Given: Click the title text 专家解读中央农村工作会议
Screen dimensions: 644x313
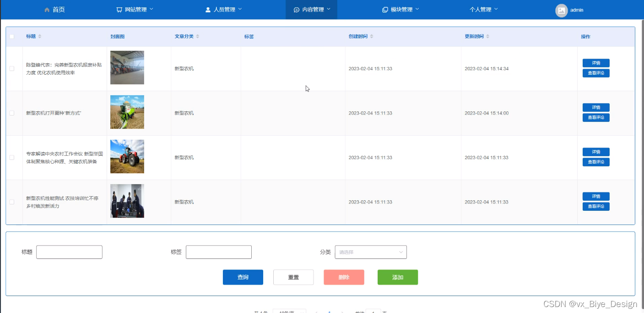Looking at the screenshot, I should [54, 154].
